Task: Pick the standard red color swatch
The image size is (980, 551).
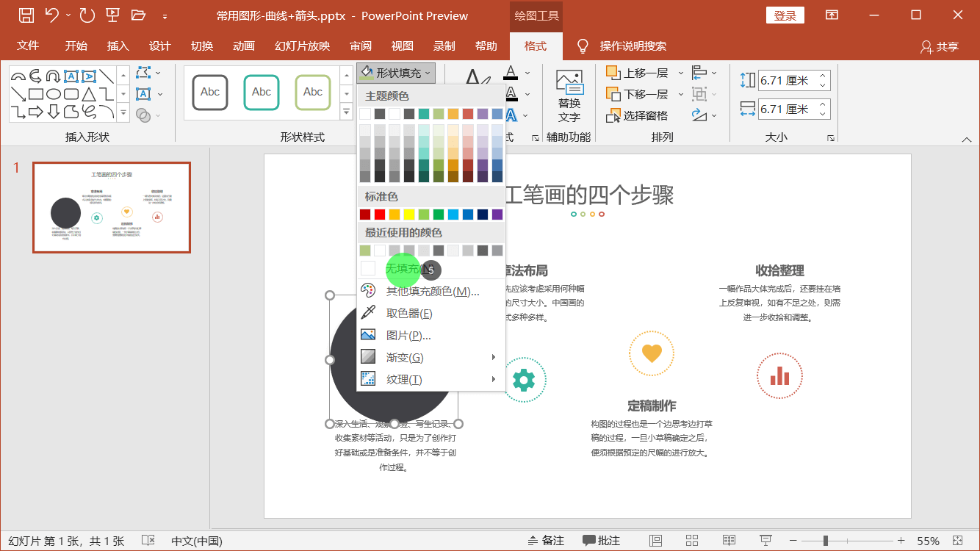Action: pyautogui.click(x=380, y=215)
